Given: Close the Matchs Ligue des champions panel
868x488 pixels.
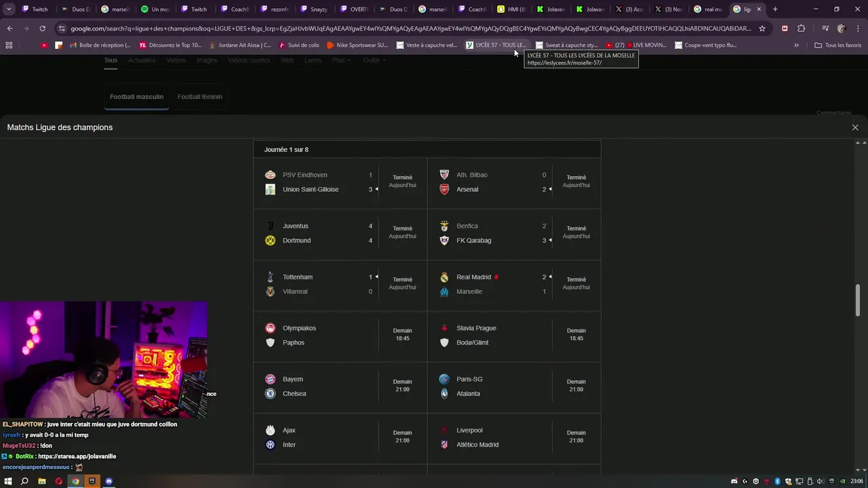Looking at the screenshot, I should coord(855,127).
